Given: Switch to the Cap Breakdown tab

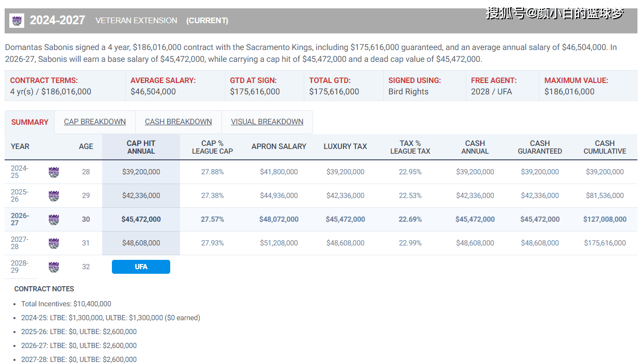Looking at the screenshot, I should [x=95, y=122].
